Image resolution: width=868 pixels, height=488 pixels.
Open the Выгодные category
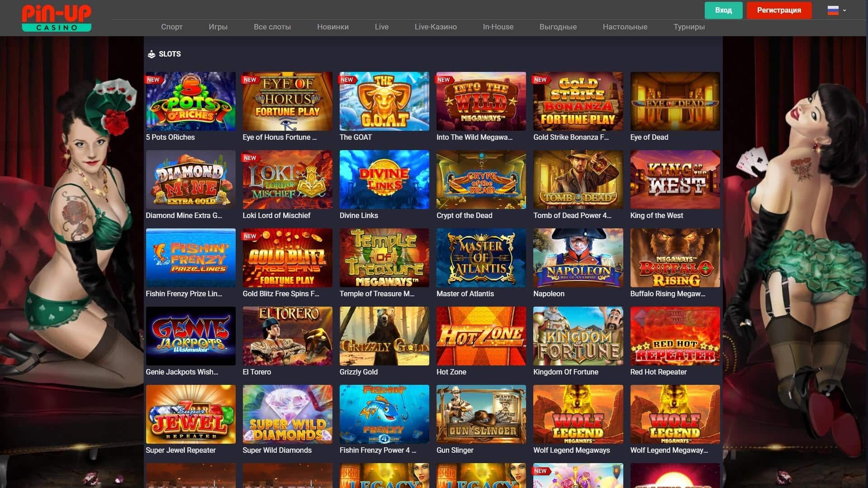(558, 27)
